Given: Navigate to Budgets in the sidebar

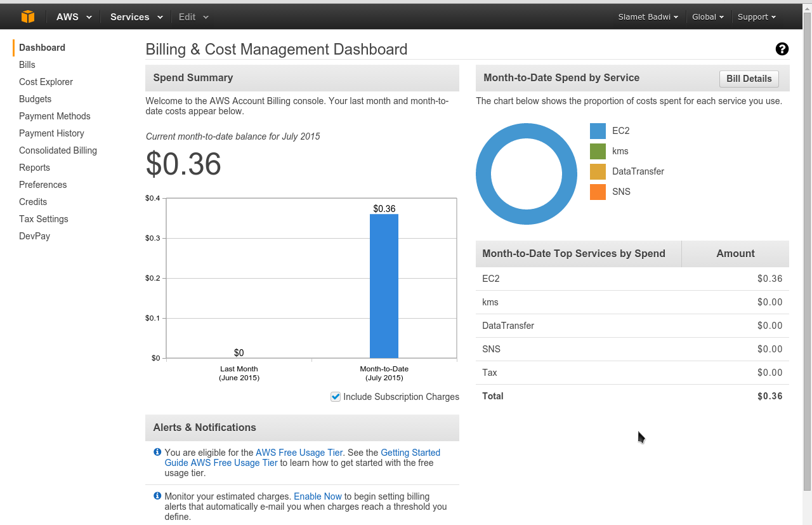Looking at the screenshot, I should pyautogui.click(x=36, y=99).
